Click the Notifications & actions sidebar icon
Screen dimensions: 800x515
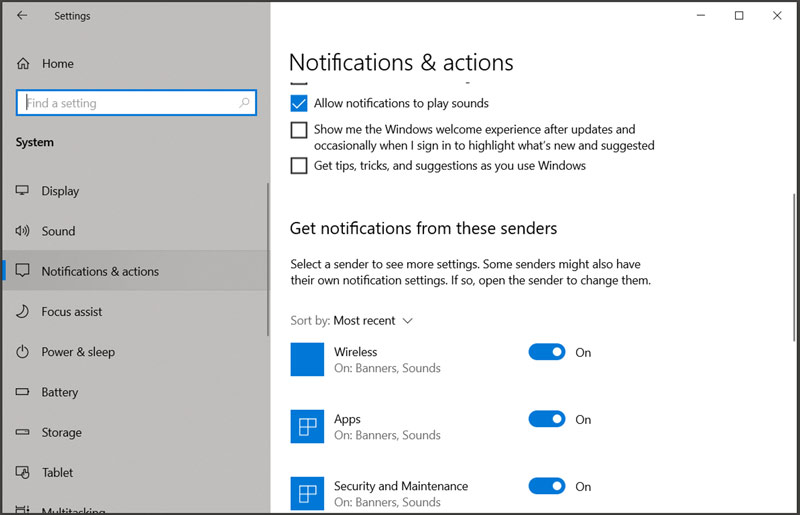[x=22, y=271]
